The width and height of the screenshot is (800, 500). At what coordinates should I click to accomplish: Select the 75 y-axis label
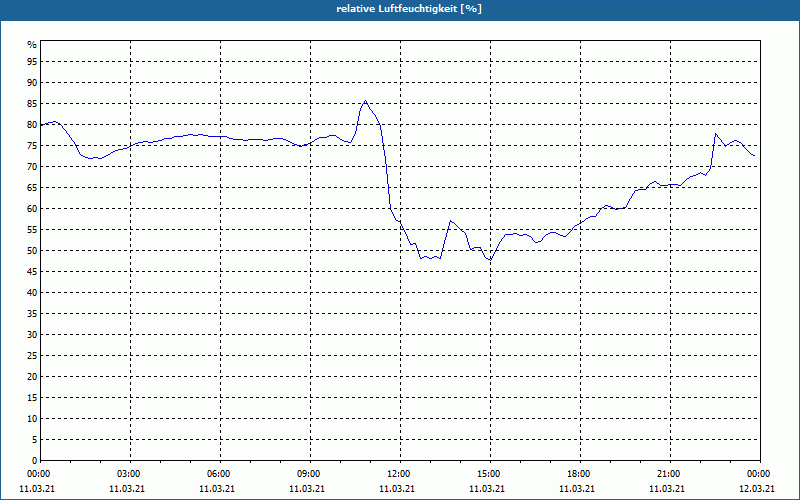(32, 146)
